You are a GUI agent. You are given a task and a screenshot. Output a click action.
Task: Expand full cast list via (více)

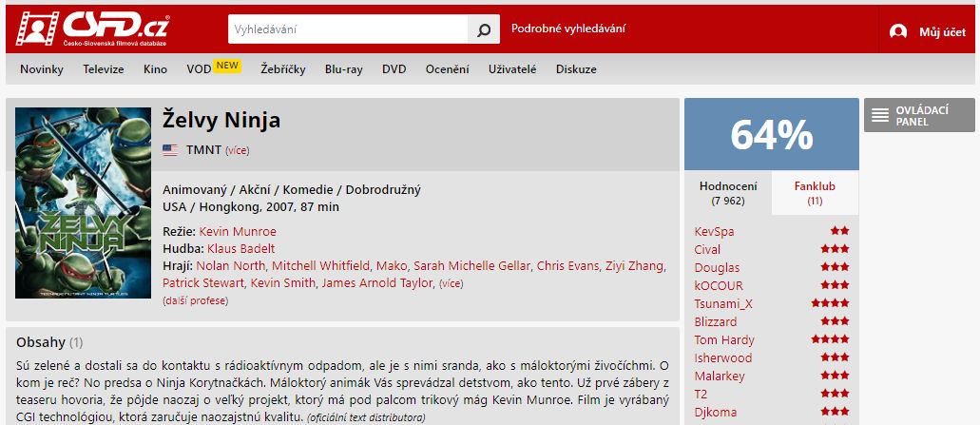[452, 283]
